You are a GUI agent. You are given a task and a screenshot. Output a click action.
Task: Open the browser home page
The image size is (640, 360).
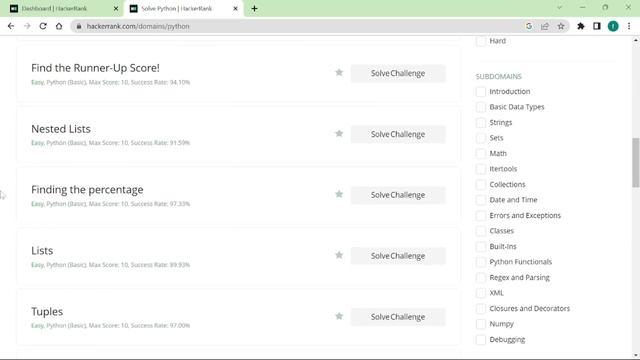point(59,26)
